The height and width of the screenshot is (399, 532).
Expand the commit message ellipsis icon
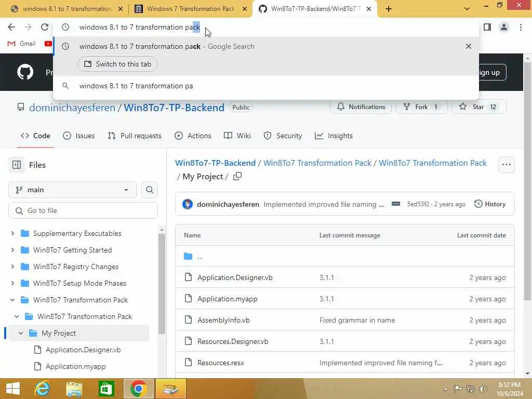[x=395, y=204]
